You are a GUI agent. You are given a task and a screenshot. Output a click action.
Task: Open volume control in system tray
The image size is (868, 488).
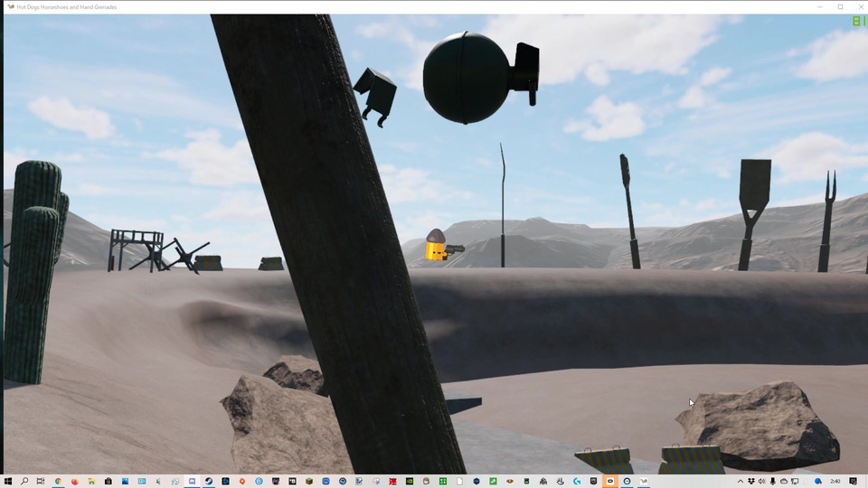pyautogui.click(x=761, y=482)
